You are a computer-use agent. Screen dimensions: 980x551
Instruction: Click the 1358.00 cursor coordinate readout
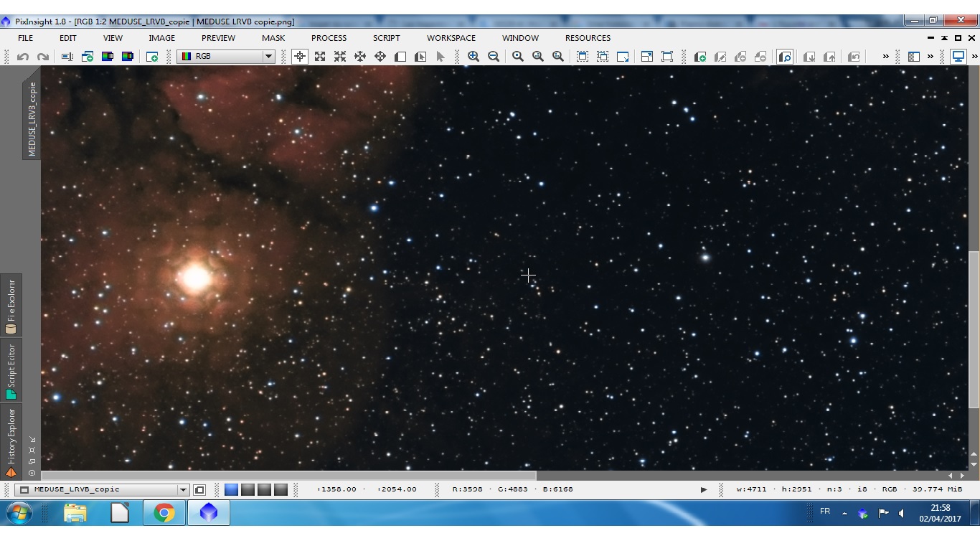click(336, 490)
